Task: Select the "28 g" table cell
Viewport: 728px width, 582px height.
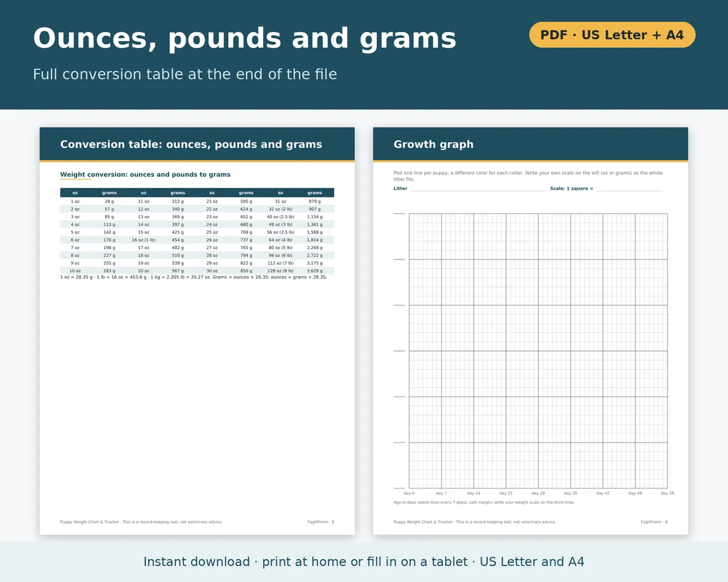Action: click(109, 201)
